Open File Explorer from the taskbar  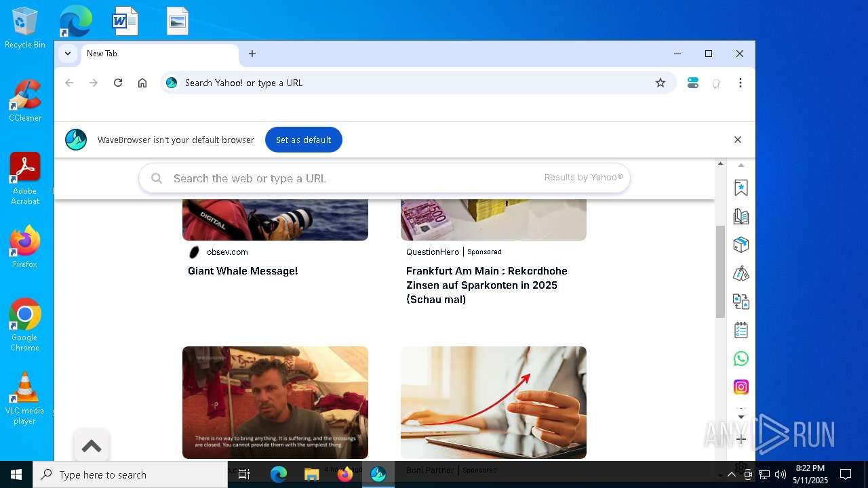(311, 474)
